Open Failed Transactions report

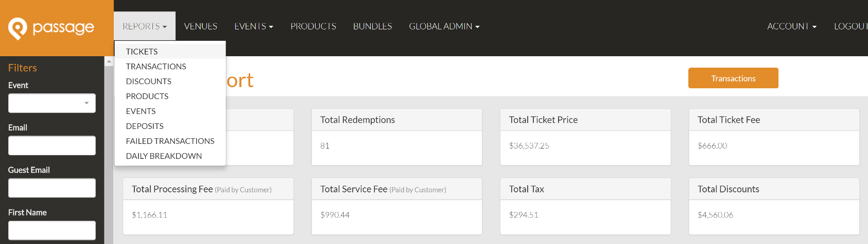coord(170,141)
